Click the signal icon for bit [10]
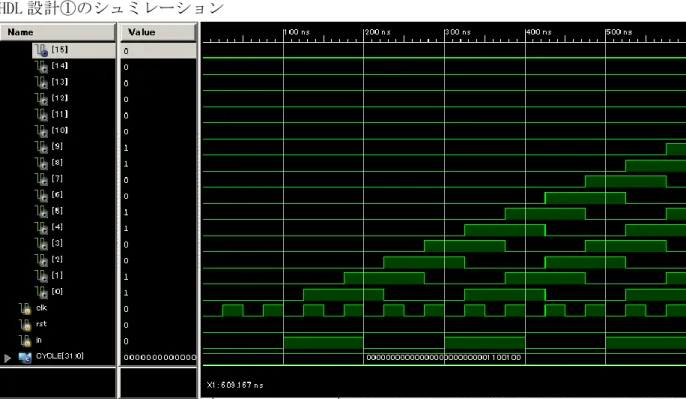Image resolution: width=686 pixels, height=399 pixels. click(42, 131)
